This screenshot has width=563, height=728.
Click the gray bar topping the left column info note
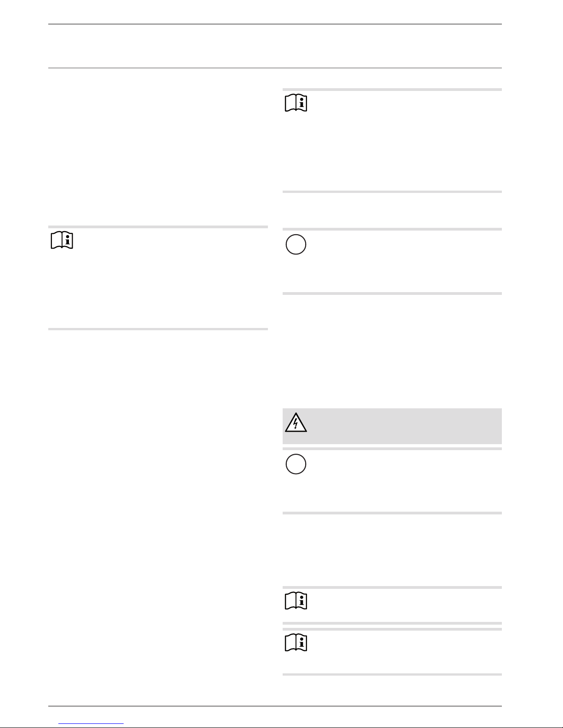click(158, 227)
